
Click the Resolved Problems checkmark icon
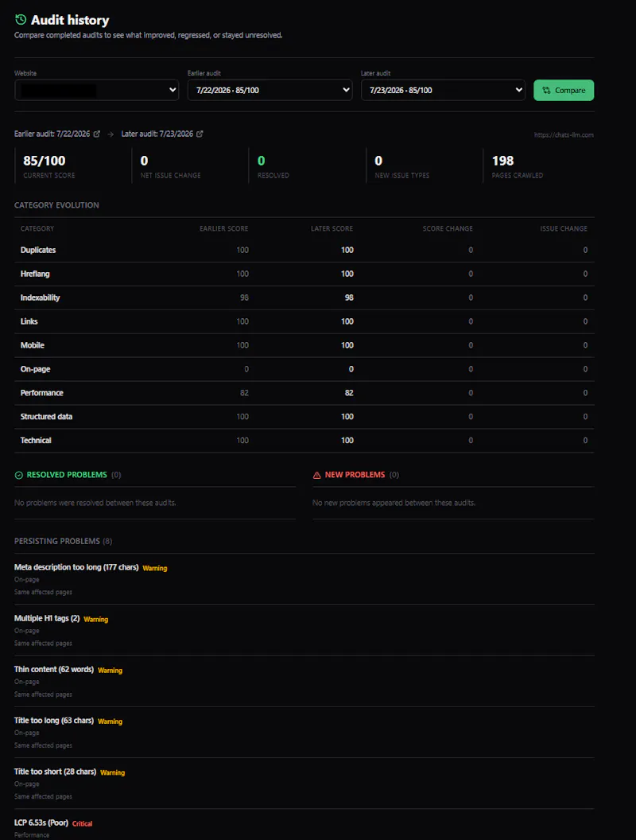click(x=19, y=475)
